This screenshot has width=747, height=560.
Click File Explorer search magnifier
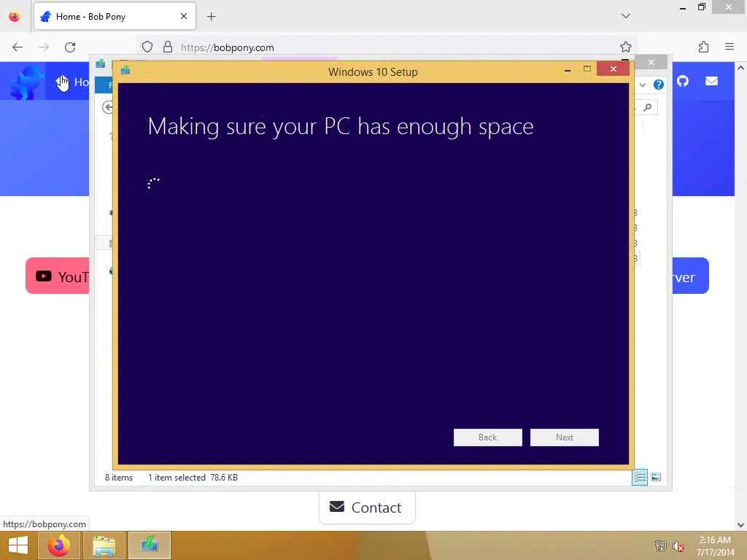click(x=647, y=108)
